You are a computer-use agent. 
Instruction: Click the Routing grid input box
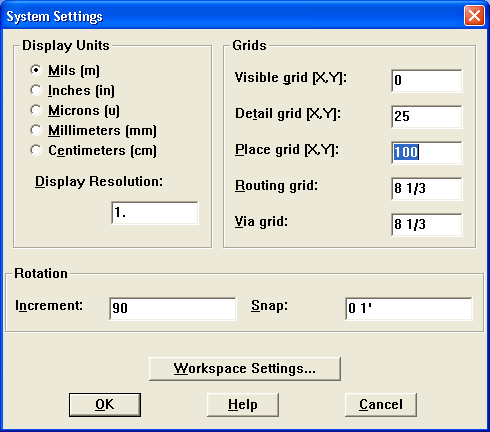coord(427,189)
